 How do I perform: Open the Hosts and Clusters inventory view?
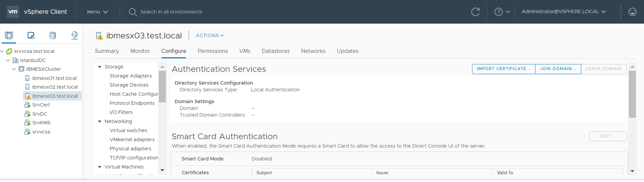pos(9,35)
